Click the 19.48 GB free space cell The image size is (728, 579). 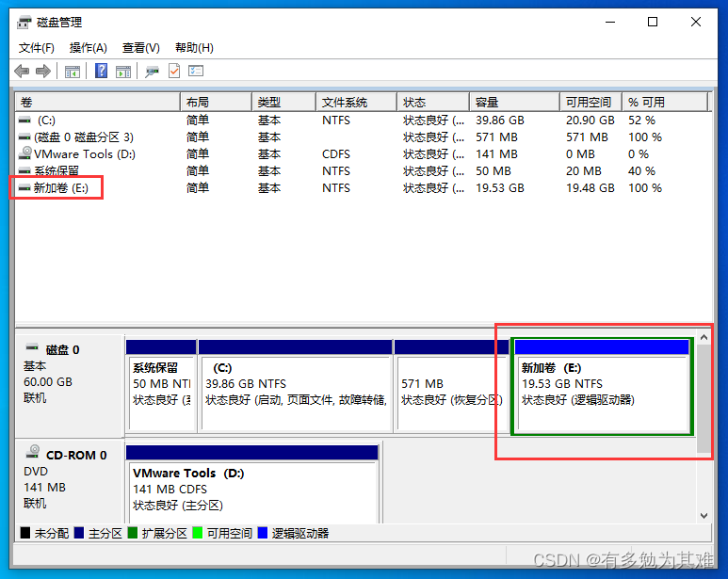click(x=590, y=188)
